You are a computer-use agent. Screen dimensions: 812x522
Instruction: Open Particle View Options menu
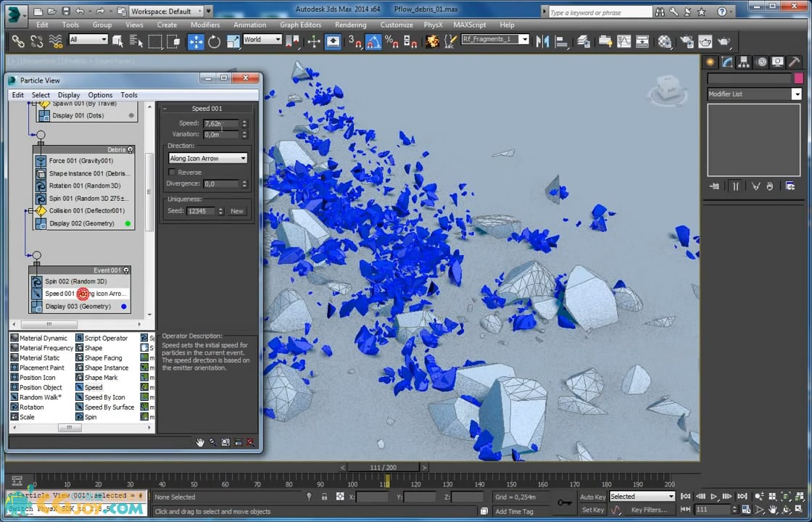tap(100, 95)
